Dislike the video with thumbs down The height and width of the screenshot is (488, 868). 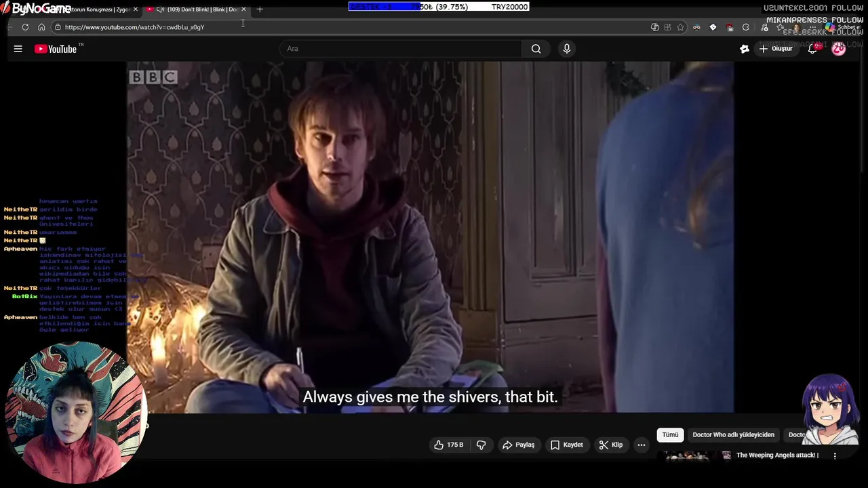click(481, 445)
